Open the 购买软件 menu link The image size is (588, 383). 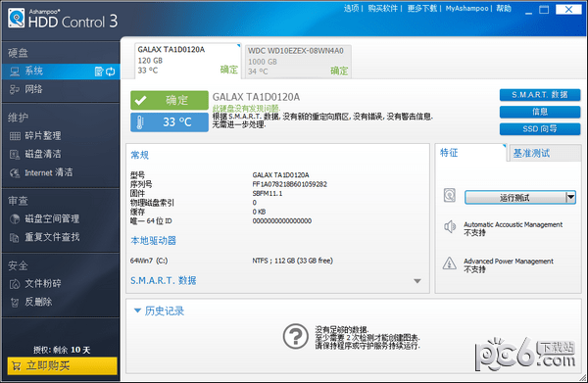click(x=382, y=8)
